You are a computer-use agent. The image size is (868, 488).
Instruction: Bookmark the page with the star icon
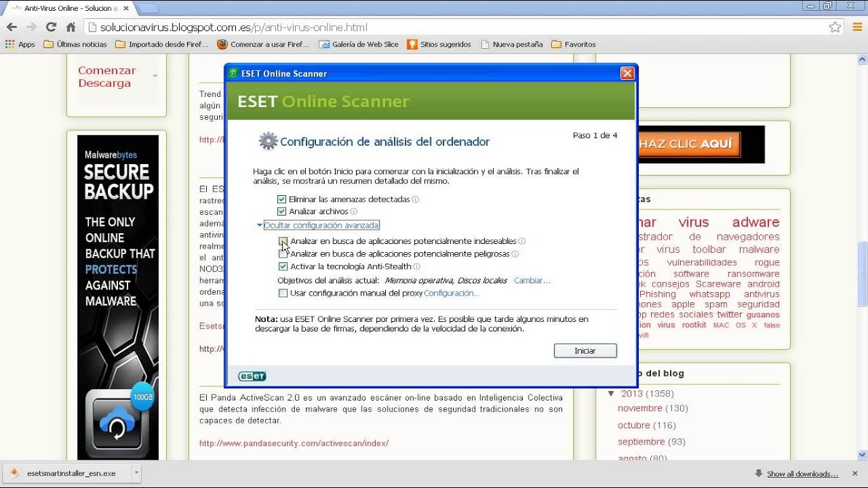coord(835,27)
